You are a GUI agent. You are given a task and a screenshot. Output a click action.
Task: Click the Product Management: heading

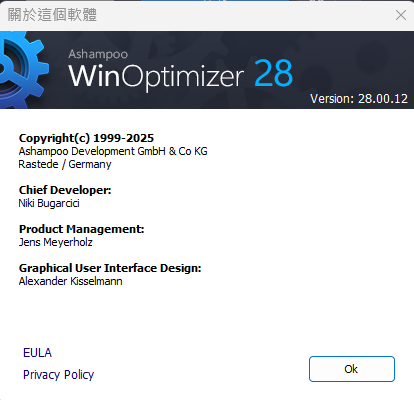[x=81, y=229]
